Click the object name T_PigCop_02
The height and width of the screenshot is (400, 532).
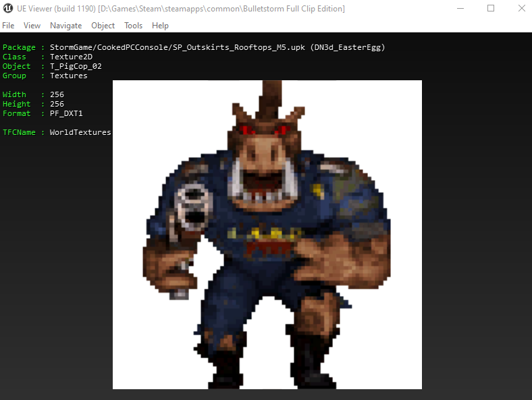tap(76, 66)
